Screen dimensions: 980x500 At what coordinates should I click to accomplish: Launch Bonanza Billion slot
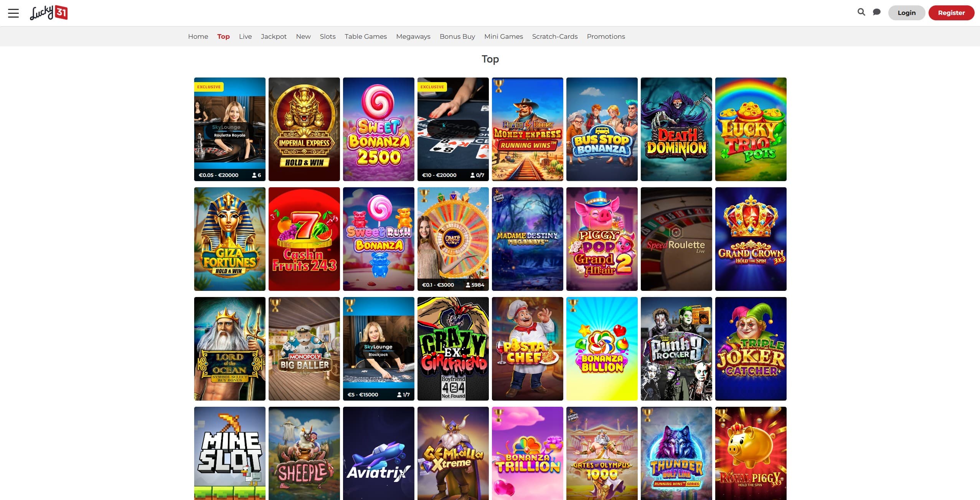(602, 349)
